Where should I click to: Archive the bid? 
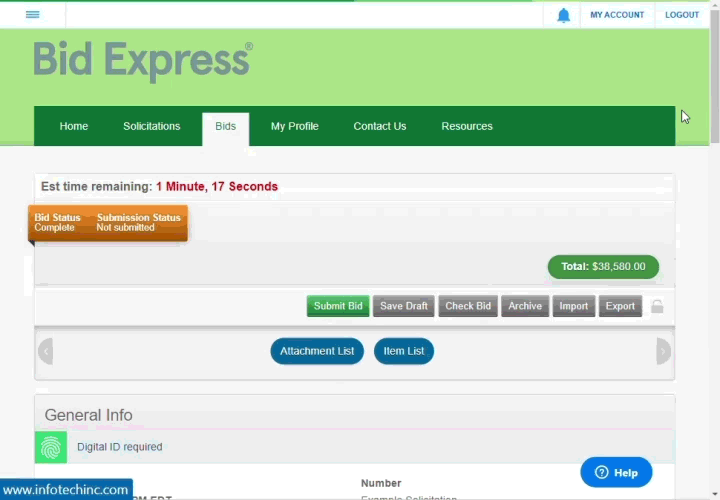click(525, 306)
